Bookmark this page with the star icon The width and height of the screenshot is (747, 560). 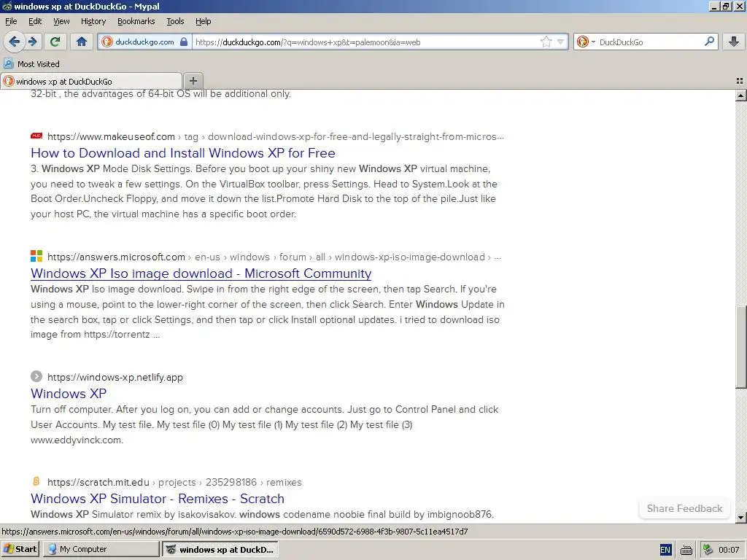pos(546,42)
